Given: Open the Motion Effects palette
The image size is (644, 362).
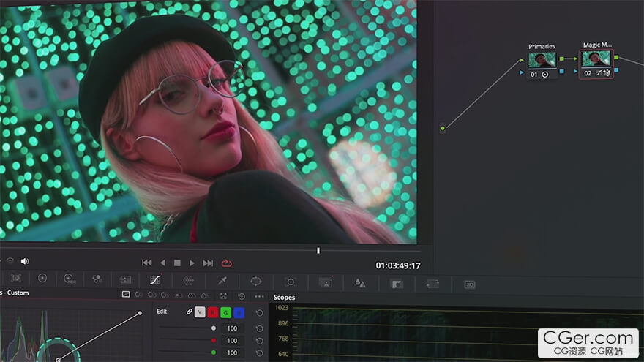Looking at the screenshot, I should 125,279.
